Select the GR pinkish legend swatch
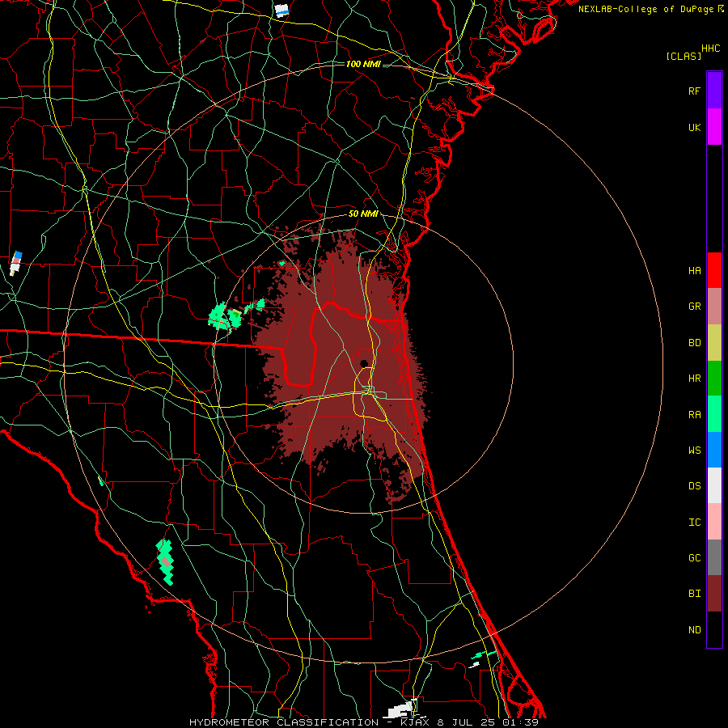Image resolution: width=728 pixels, height=728 pixels. click(x=714, y=307)
